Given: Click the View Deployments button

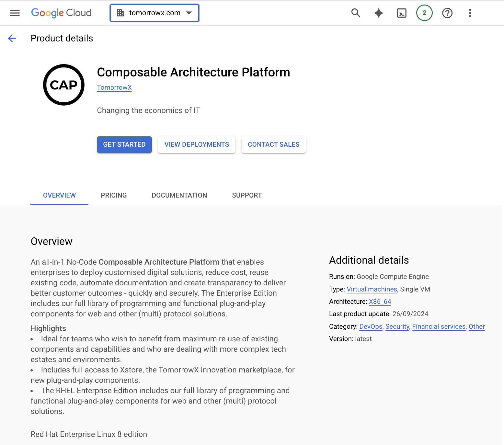Looking at the screenshot, I should click(x=197, y=144).
